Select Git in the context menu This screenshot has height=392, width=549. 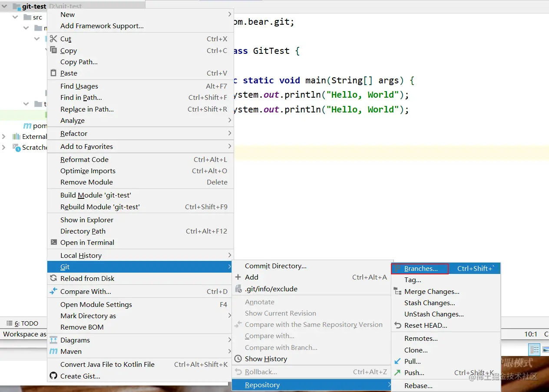[140, 267]
